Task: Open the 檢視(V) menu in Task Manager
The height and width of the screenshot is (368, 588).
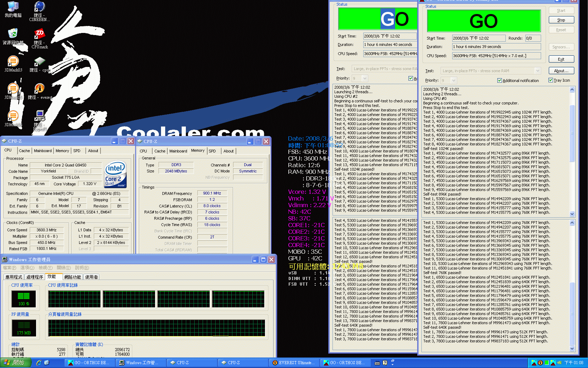Action: (45, 268)
